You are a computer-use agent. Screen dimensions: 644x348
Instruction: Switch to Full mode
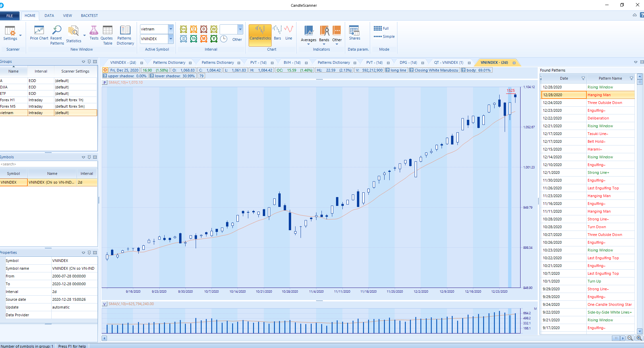tap(382, 28)
